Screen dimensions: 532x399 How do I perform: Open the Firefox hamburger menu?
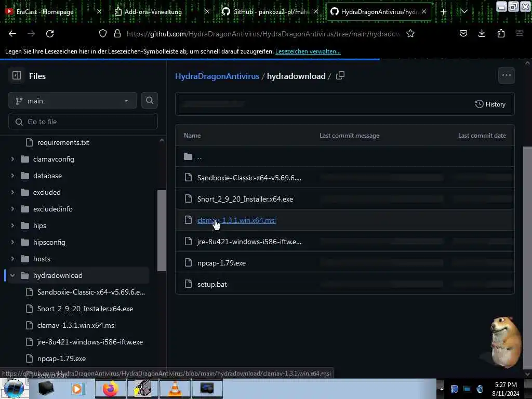point(520,33)
